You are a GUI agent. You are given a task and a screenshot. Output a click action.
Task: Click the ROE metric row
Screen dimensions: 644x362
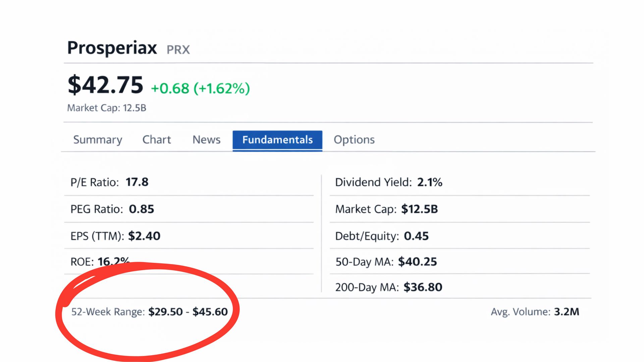(x=100, y=261)
